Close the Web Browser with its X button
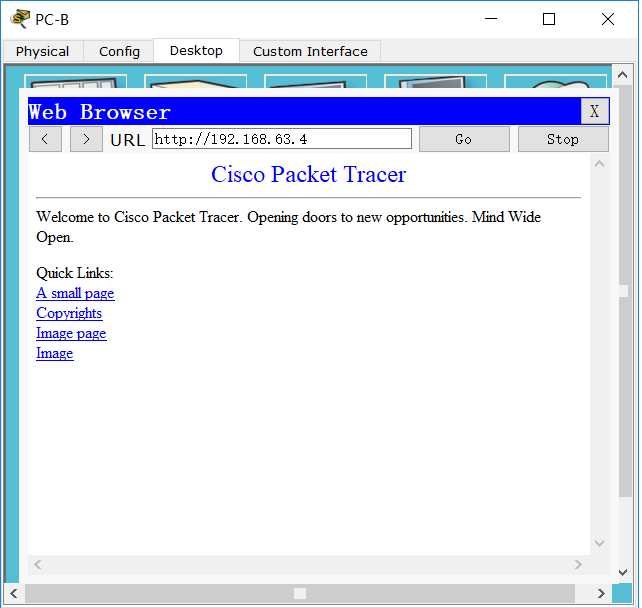 tap(595, 111)
